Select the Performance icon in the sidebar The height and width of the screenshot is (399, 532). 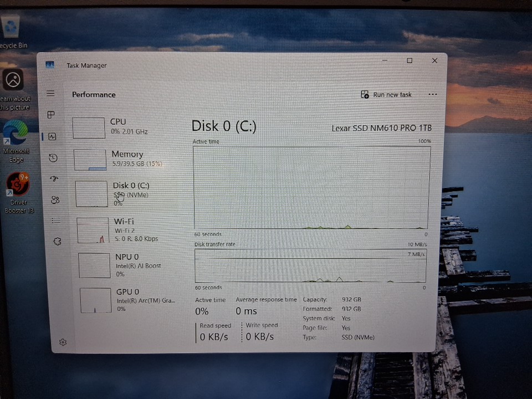coord(52,136)
